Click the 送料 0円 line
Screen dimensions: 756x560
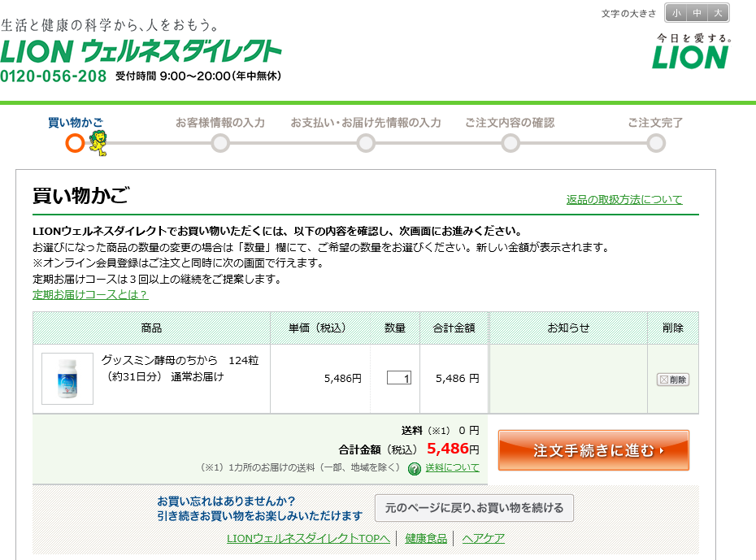441,430
